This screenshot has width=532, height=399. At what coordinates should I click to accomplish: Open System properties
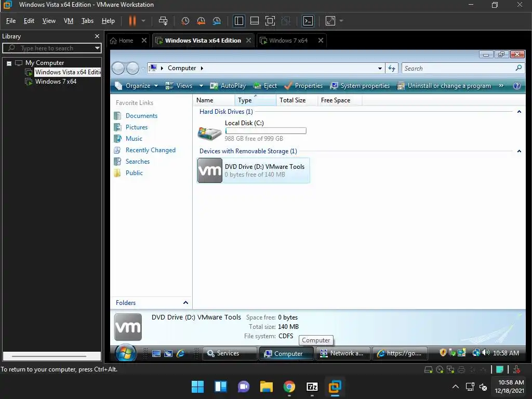click(360, 86)
